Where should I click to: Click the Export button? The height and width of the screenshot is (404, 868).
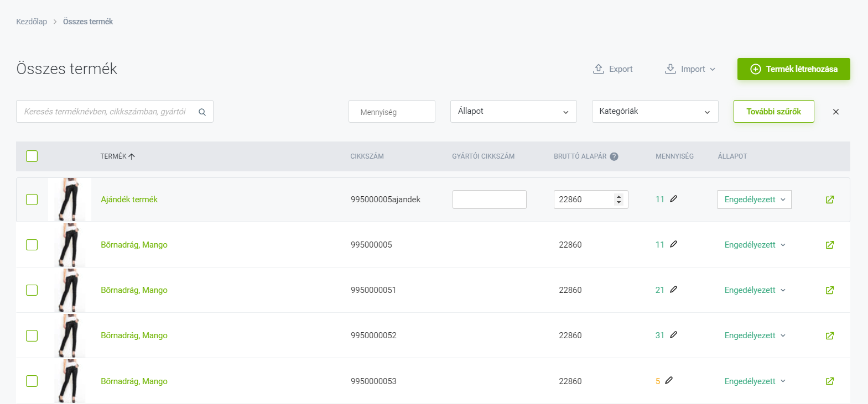[613, 69]
